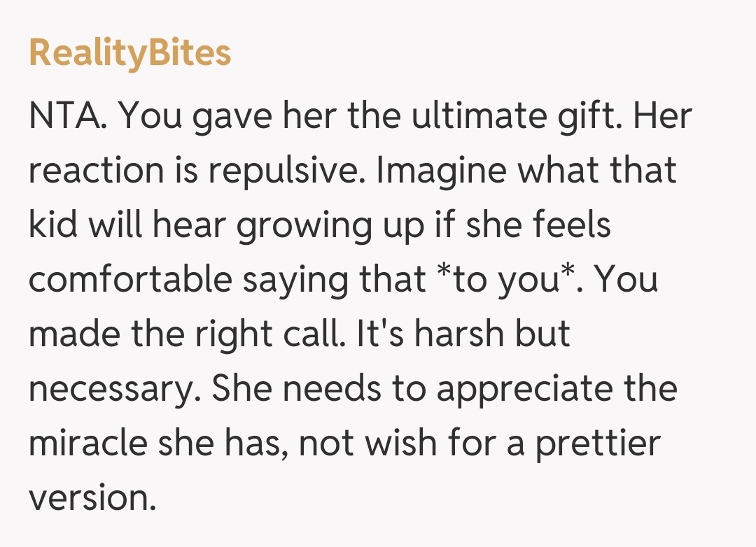Viewport: 756px width, 547px height.
Task: Click the word "prettier" in the comment
Action: (598, 443)
